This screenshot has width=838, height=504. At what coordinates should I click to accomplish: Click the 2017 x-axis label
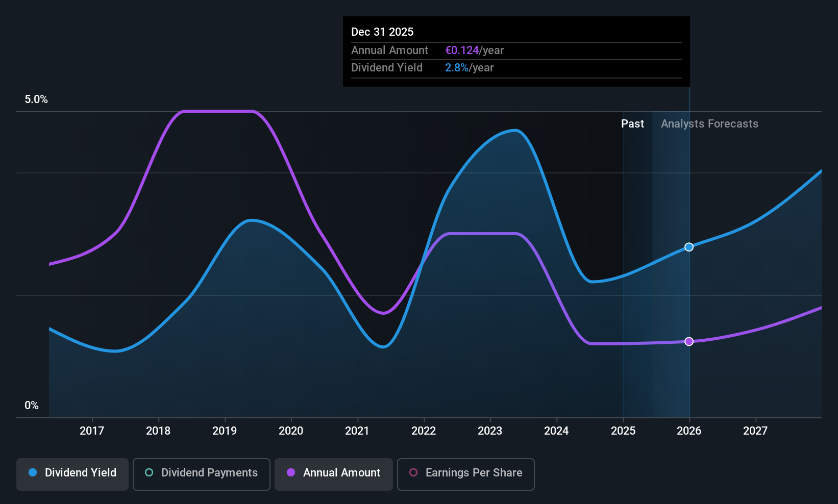pos(92,431)
